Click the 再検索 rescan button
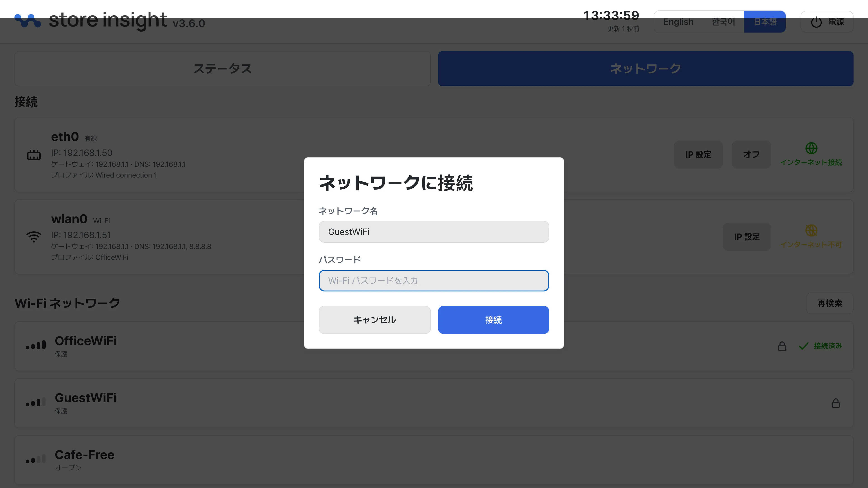868x488 pixels. [830, 303]
